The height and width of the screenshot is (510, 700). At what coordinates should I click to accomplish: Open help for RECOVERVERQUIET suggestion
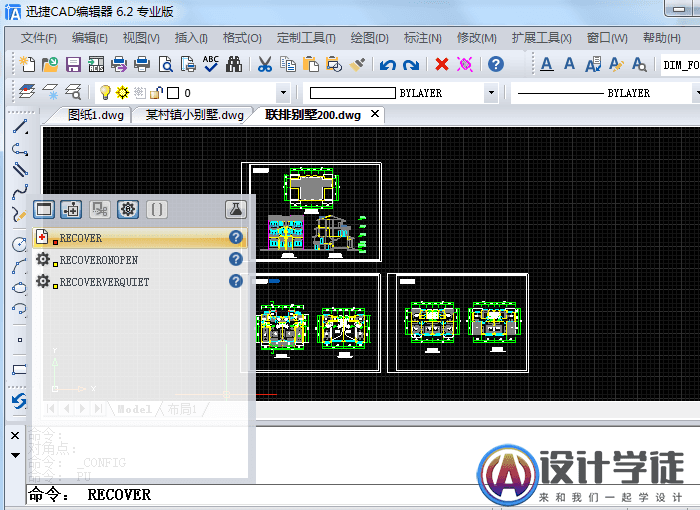236,281
